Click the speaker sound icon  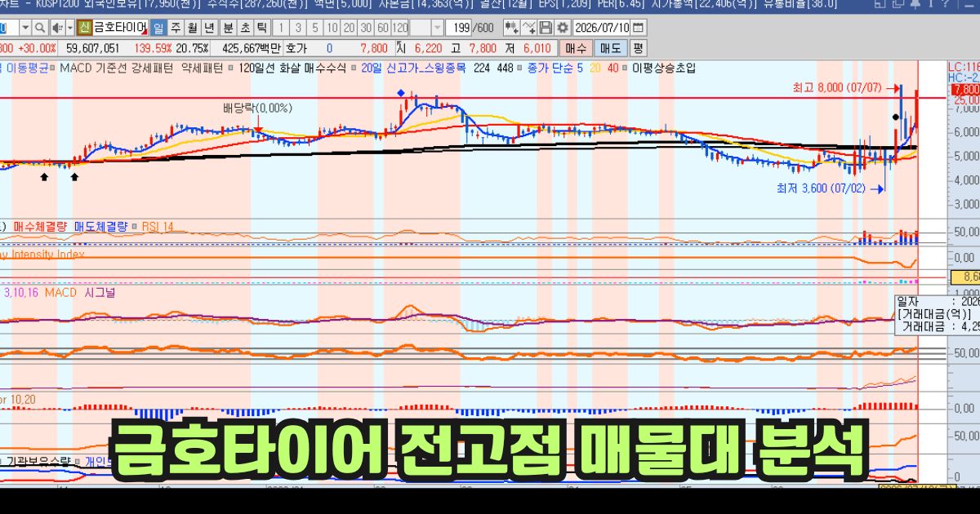(x=58, y=28)
